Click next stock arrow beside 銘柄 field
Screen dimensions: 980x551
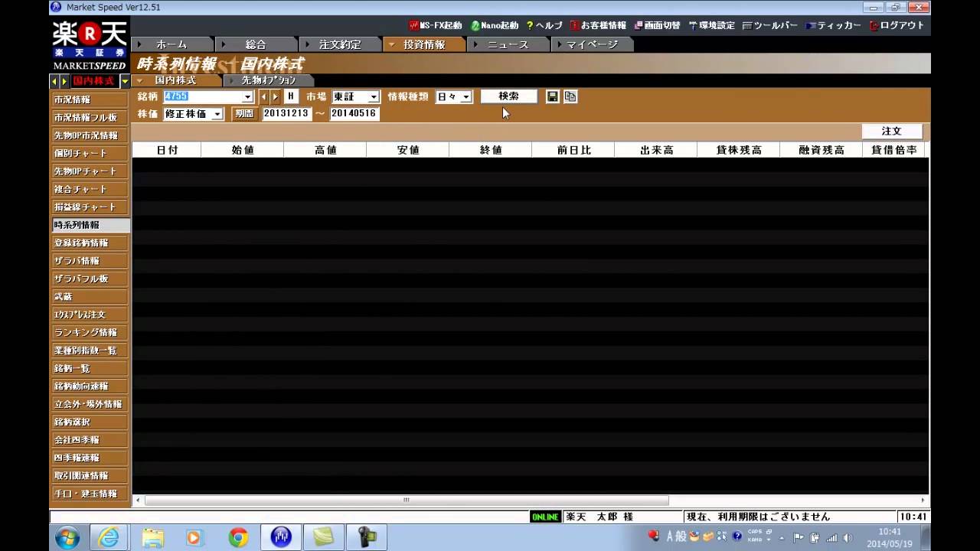pos(275,96)
